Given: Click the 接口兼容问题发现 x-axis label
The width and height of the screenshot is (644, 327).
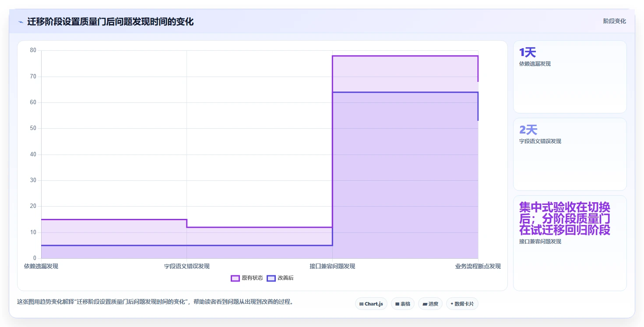Looking at the screenshot, I should click(x=332, y=266).
